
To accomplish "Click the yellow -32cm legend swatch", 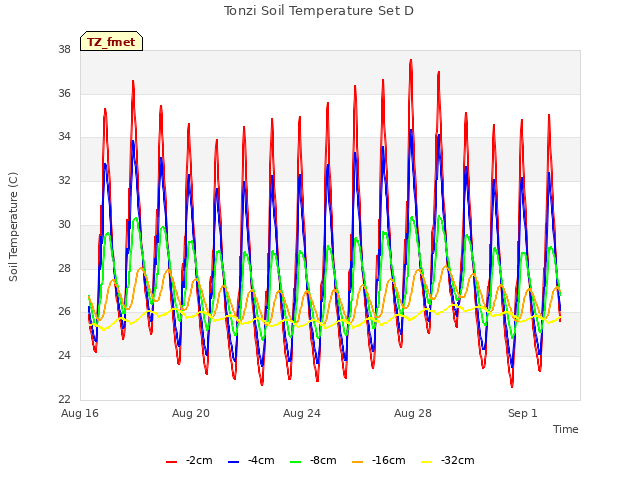I will [427, 462].
